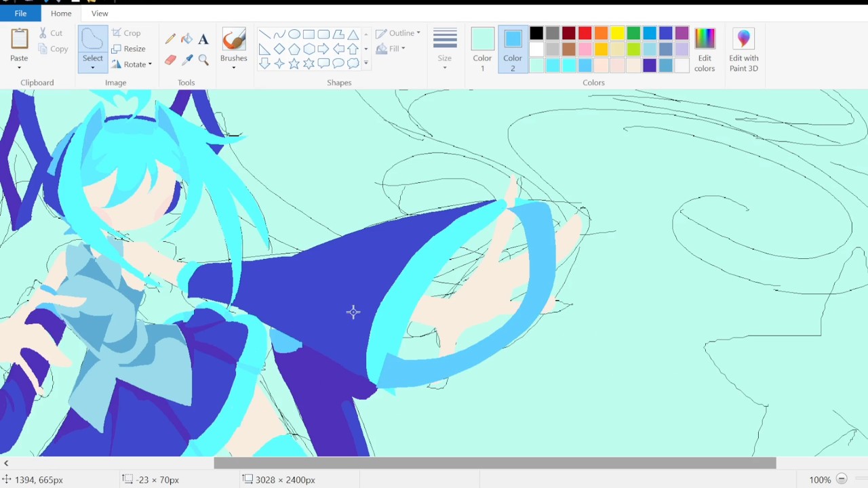Screen dimensions: 868x488
Task: Select the Down arrow shape
Action: point(264,64)
